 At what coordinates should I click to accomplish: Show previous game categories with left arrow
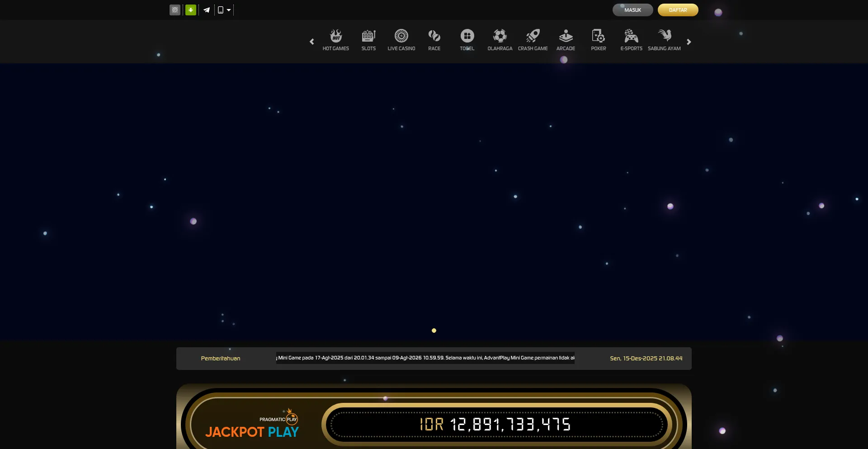pyautogui.click(x=312, y=42)
